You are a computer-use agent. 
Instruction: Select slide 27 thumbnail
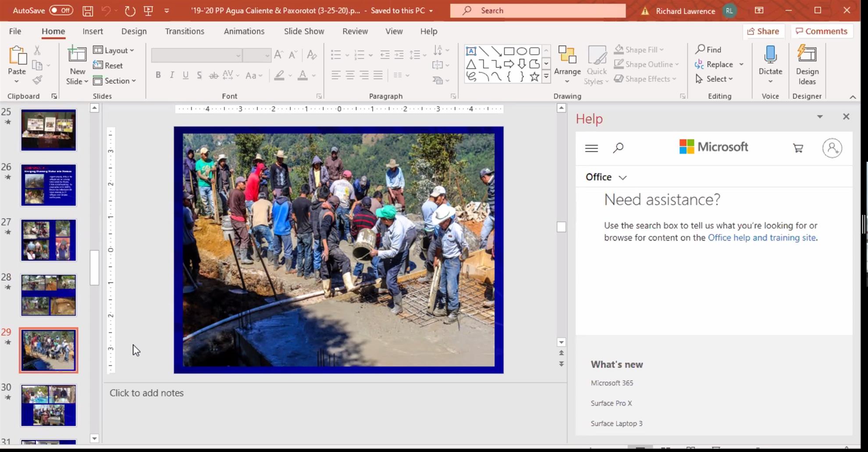click(48, 240)
